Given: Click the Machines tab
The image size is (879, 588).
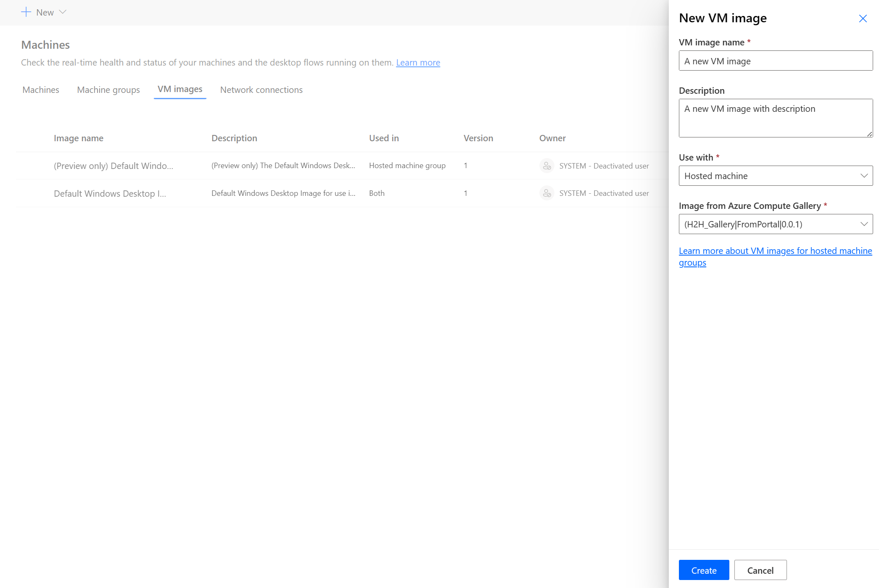Looking at the screenshot, I should [x=40, y=89].
